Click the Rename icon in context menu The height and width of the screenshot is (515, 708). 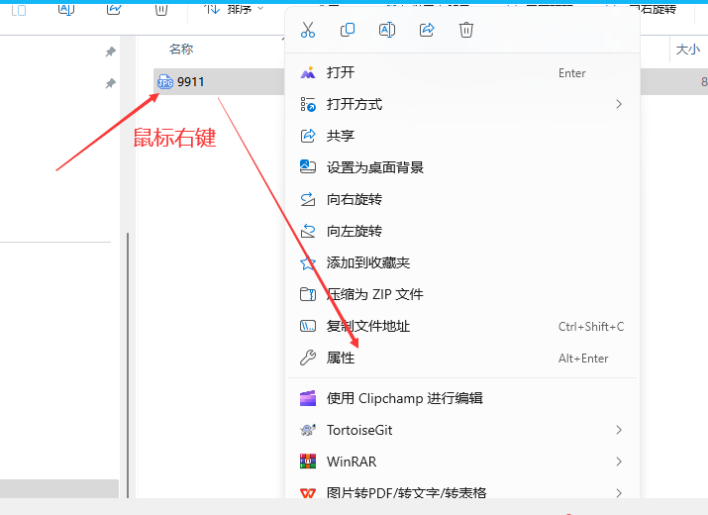point(387,30)
